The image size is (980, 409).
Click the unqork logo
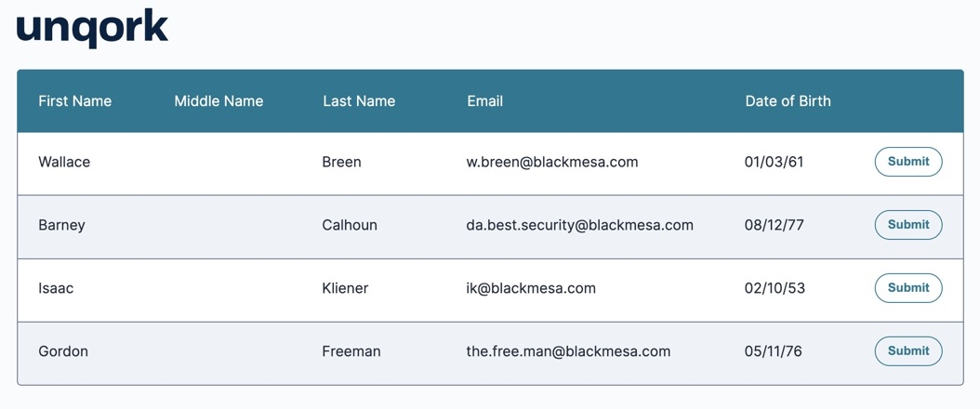point(92,28)
